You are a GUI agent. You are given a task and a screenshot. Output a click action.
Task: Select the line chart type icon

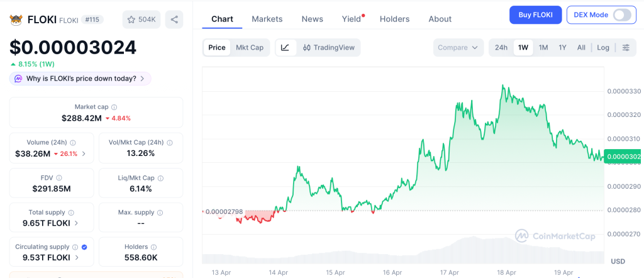point(285,48)
